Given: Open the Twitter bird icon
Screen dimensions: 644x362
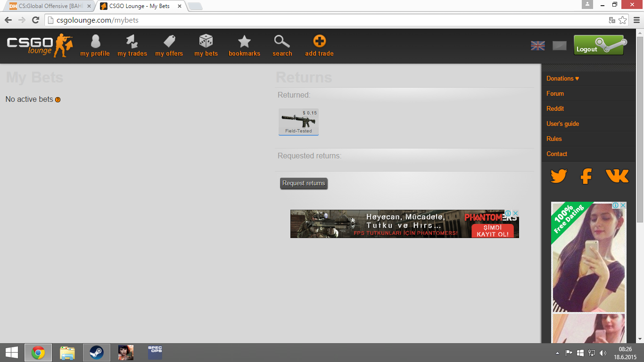Looking at the screenshot, I should (x=559, y=176).
